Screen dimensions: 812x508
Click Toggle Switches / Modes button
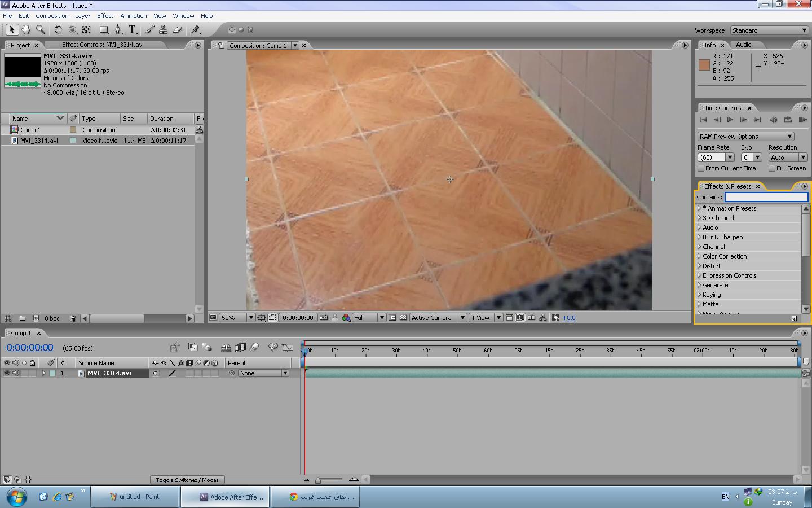click(187, 480)
